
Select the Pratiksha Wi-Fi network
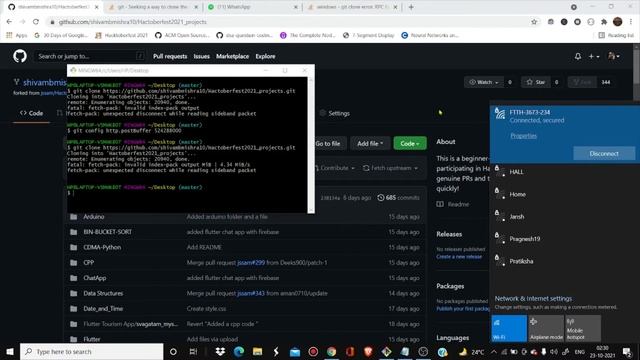pyautogui.click(x=564, y=261)
